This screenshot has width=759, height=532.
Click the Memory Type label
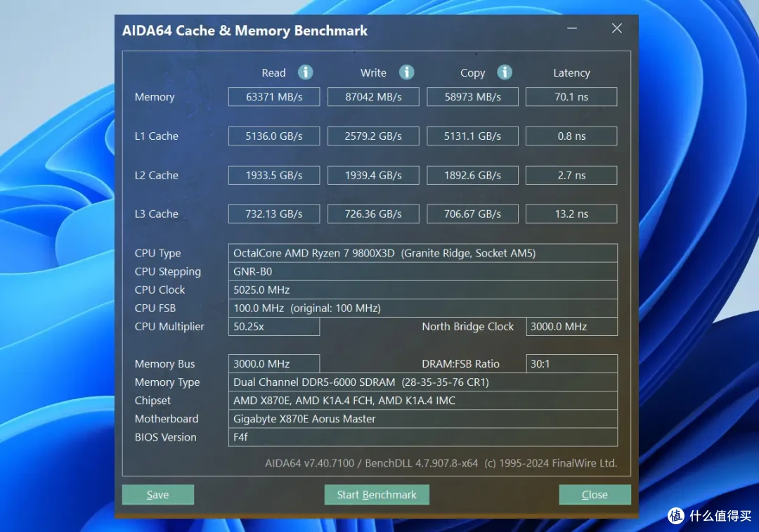[x=167, y=382]
